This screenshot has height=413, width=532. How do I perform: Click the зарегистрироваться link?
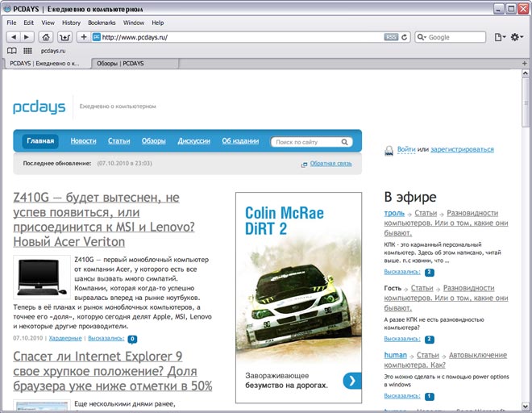pos(462,149)
